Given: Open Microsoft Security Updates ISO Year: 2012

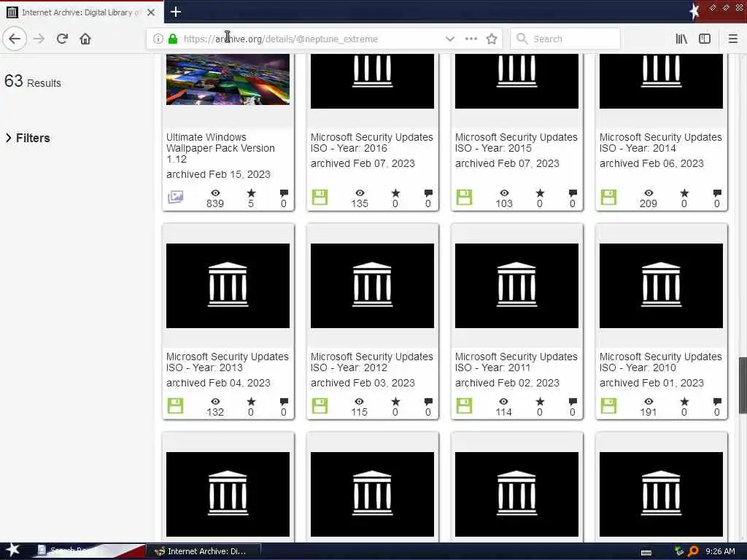Looking at the screenshot, I should click(371, 362).
